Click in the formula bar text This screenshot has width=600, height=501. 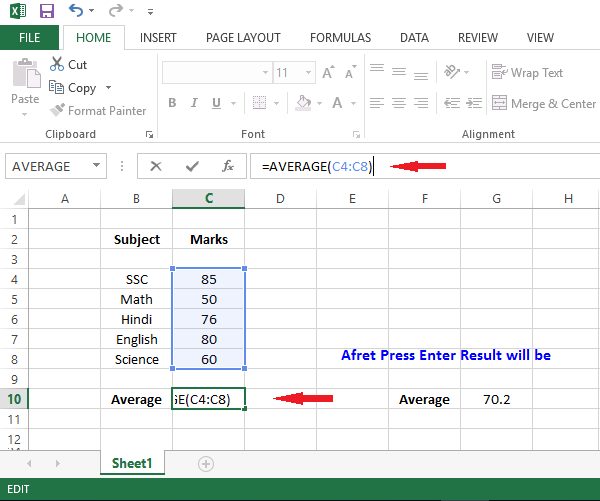pos(316,166)
